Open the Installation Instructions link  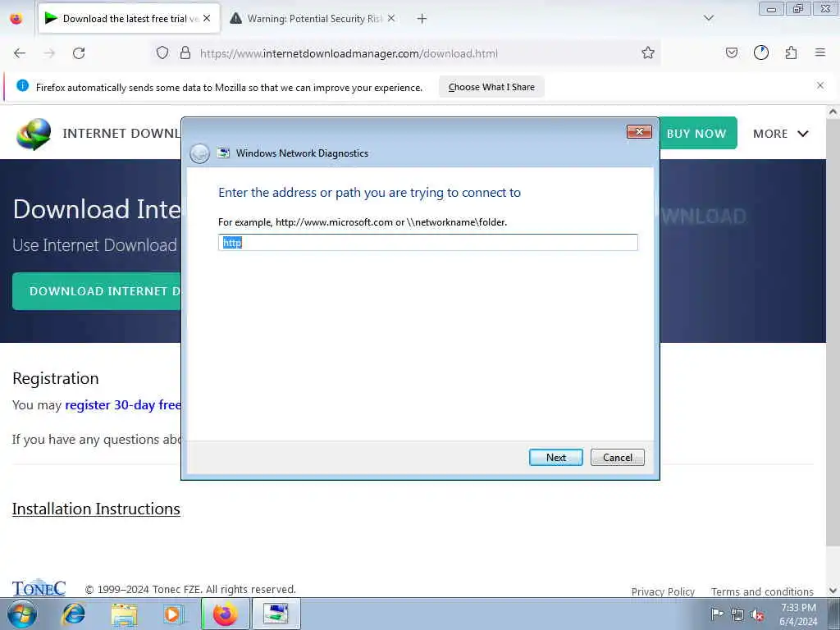pyautogui.click(x=96, y=509)
